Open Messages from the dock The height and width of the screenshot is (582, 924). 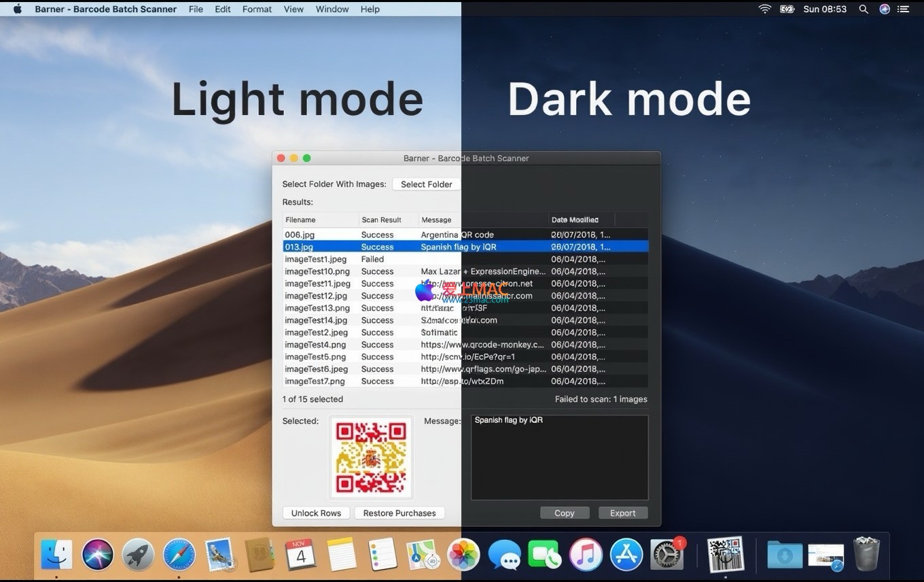[504, 555]
